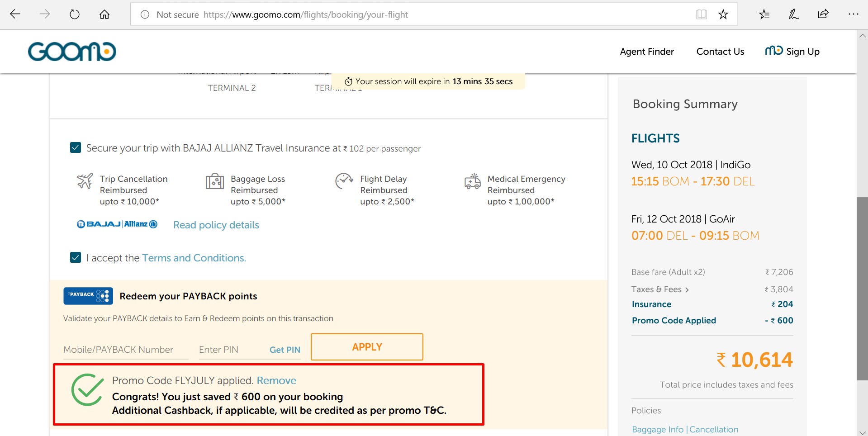Click the Flight Delay clock icon
The width and height of the screenshot is (868, 436).
click(x=344, y=181)
